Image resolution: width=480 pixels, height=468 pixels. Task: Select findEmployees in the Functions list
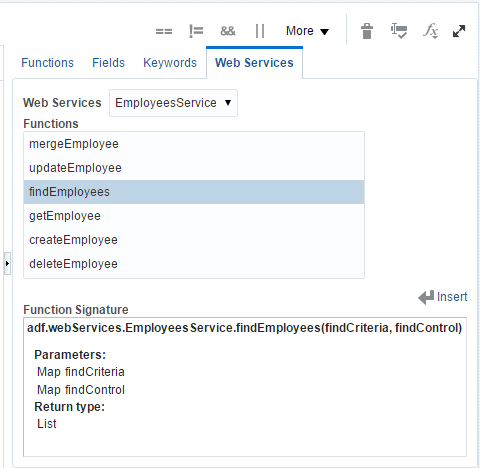194,192
